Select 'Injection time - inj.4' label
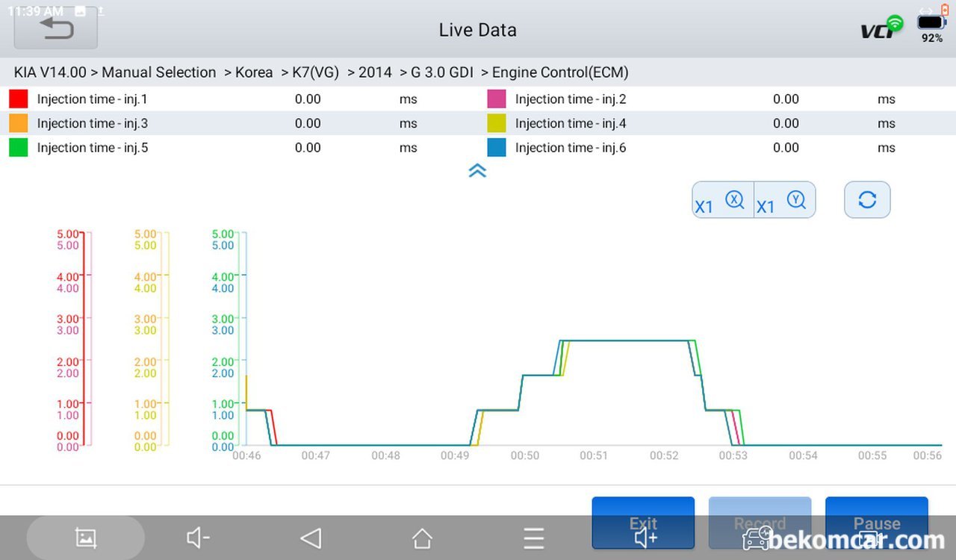The width and height of the screenshot is (956, 560). tap(571, 123)
